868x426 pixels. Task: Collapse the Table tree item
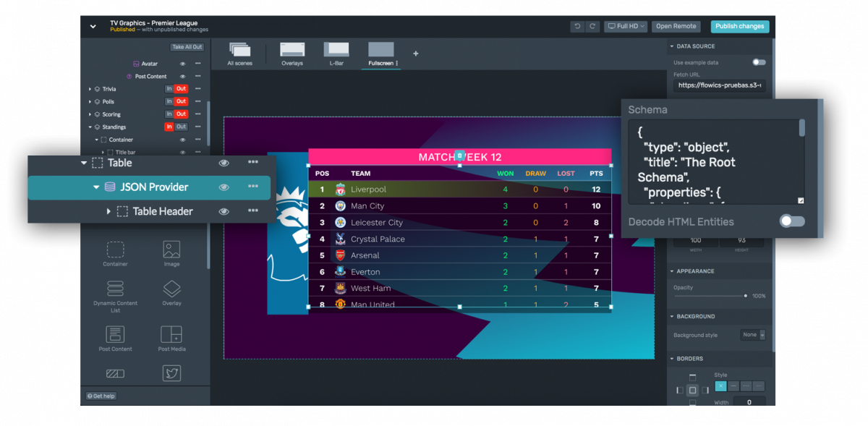tap(84, 163)
